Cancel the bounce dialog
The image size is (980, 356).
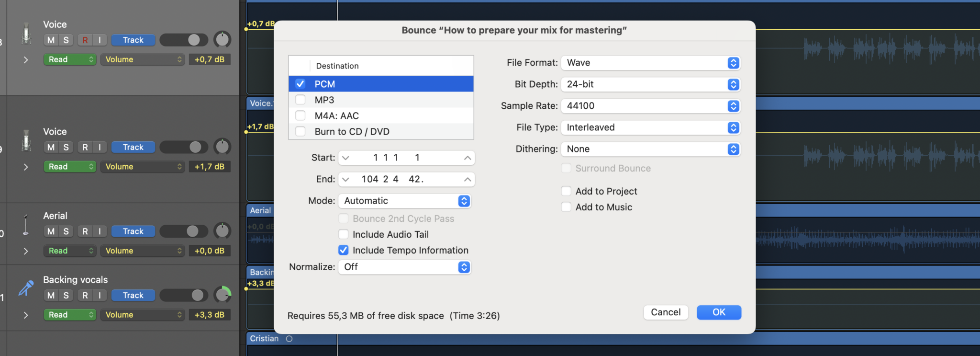click(666, 312)
